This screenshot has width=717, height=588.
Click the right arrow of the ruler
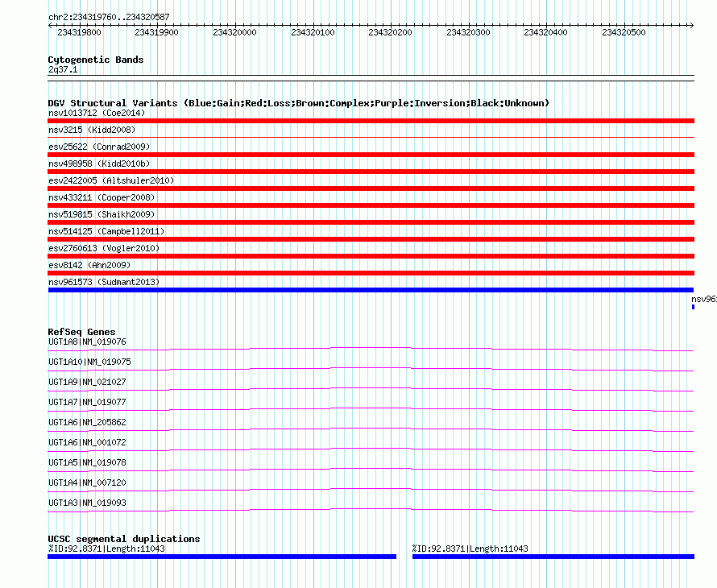tap(692, 25)
